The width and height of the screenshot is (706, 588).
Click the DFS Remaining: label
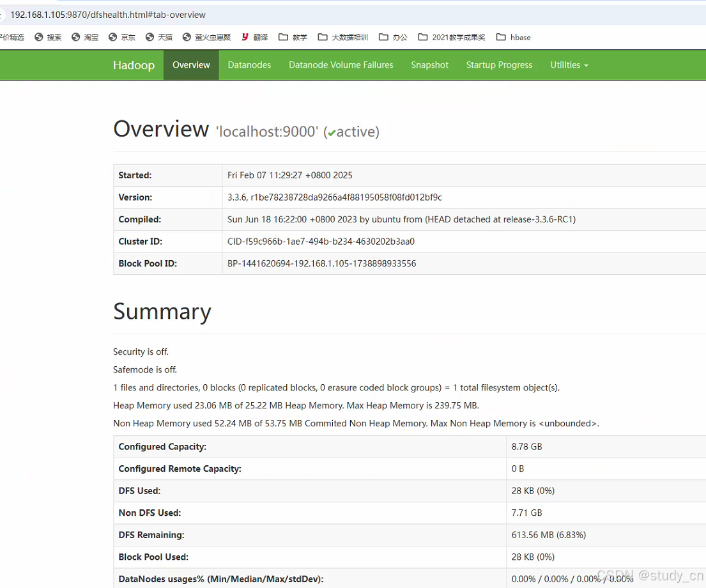click(x=151, y=535)
